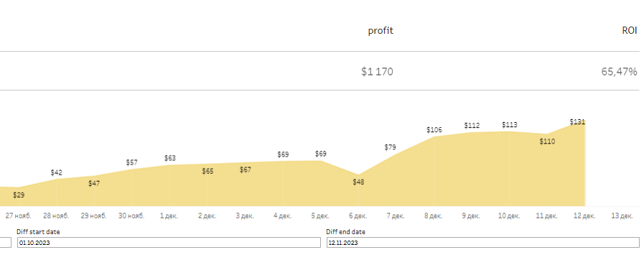Select the $79 data point label
The width and height of the screenshot is (644, 260).
[x=390, y=147]
